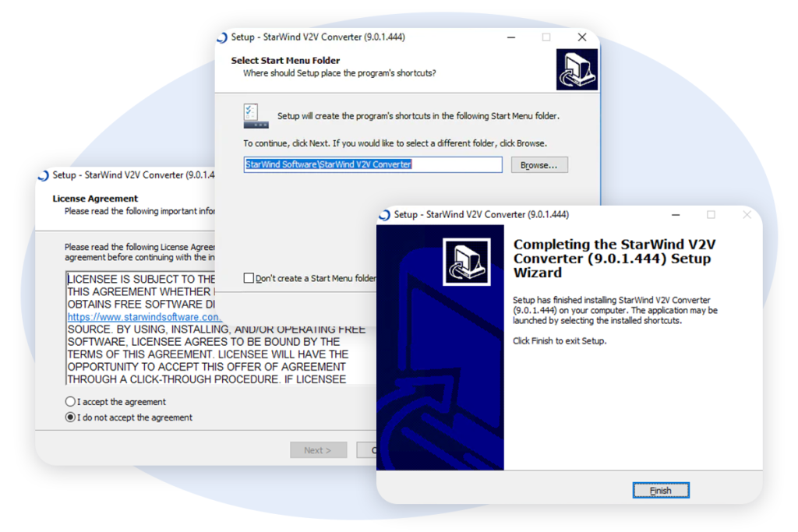Maximize the Select Start Menu Folder window
The image size is (798, 532).
[546, 37]
